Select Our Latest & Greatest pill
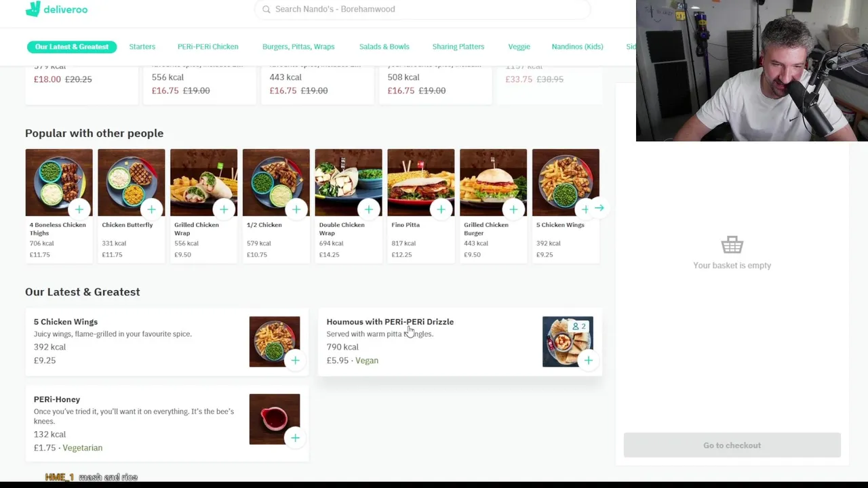This screenshot has width=868, height=488. point(72,47)
